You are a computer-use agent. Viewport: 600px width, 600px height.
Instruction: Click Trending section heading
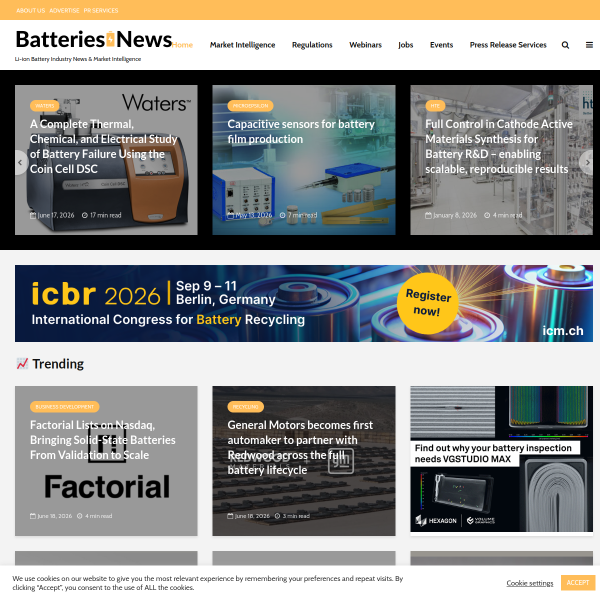coord(58,364)
